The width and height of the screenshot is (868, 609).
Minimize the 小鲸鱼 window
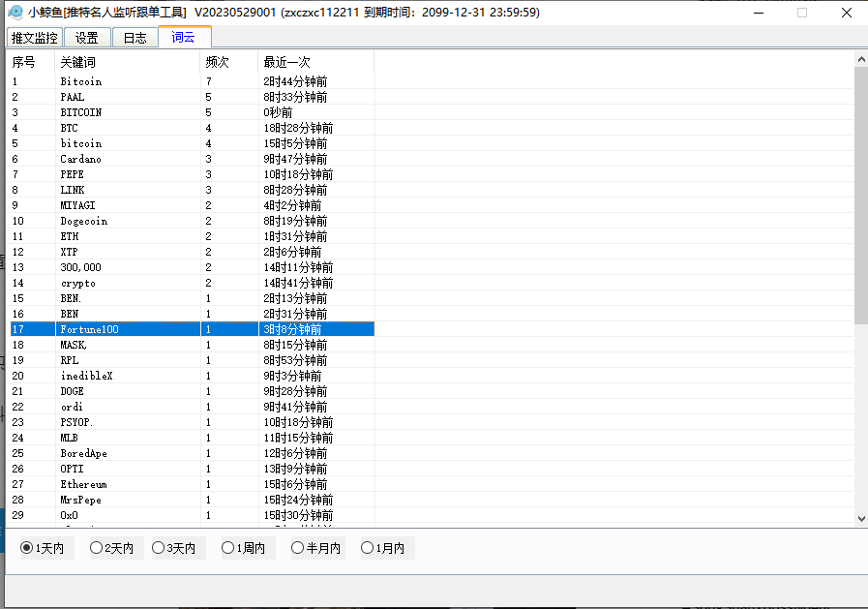click(x=759, y=13)
